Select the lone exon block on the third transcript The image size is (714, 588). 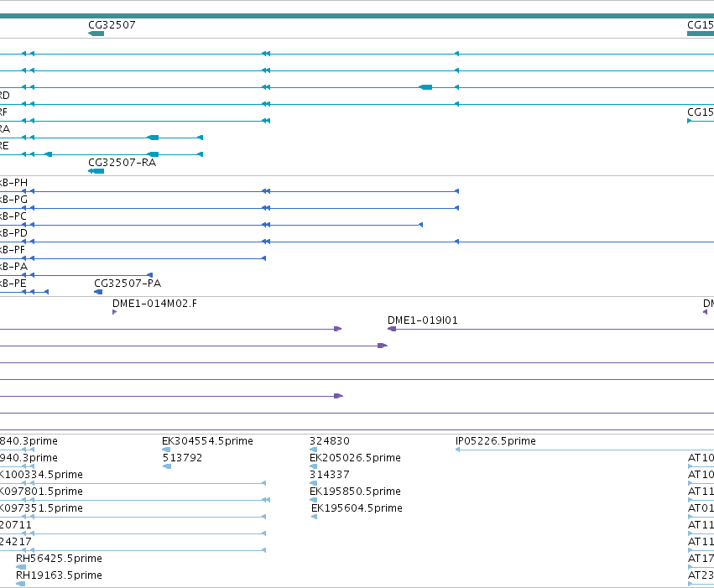425,87
